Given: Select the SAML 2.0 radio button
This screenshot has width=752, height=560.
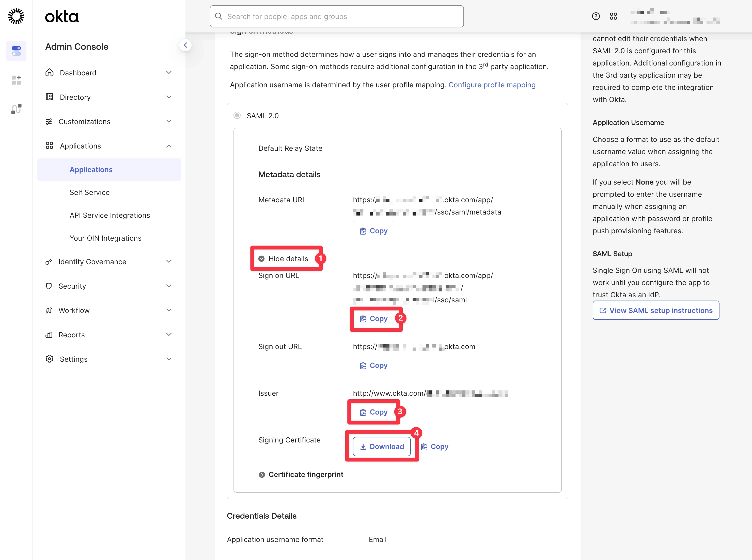Looking at the screenshot, I should (x=237, y=116).
